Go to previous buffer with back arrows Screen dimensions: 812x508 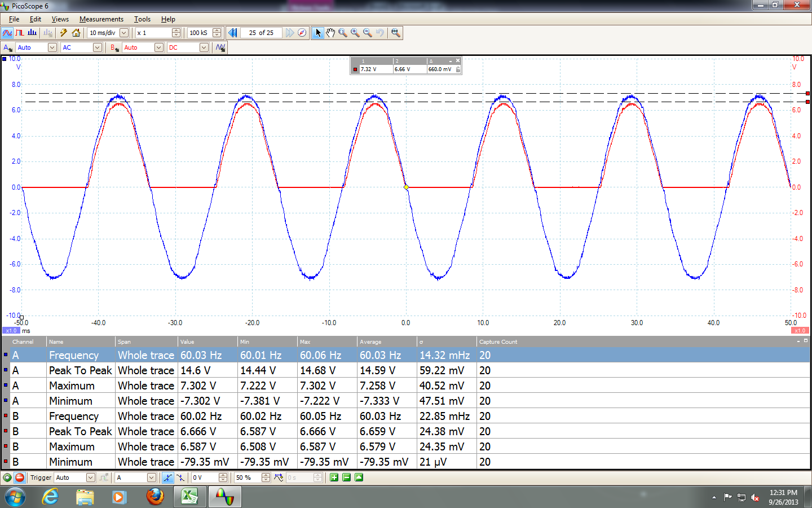pos(232,32)
